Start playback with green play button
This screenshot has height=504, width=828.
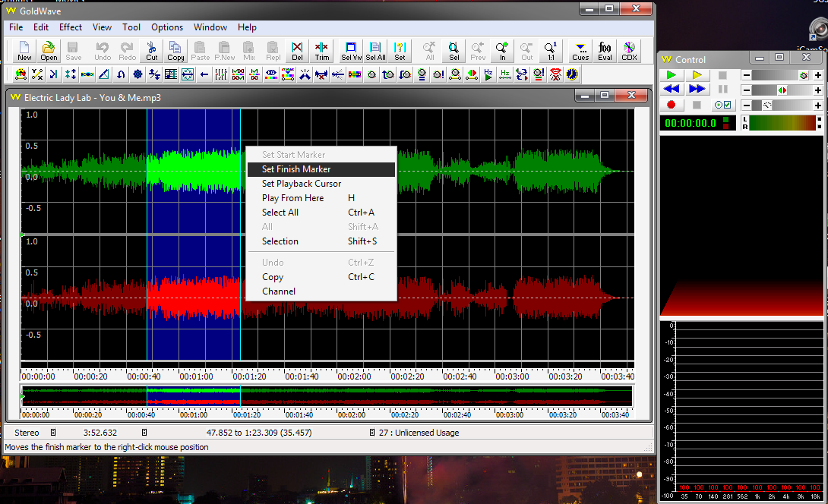pos(672,75)
